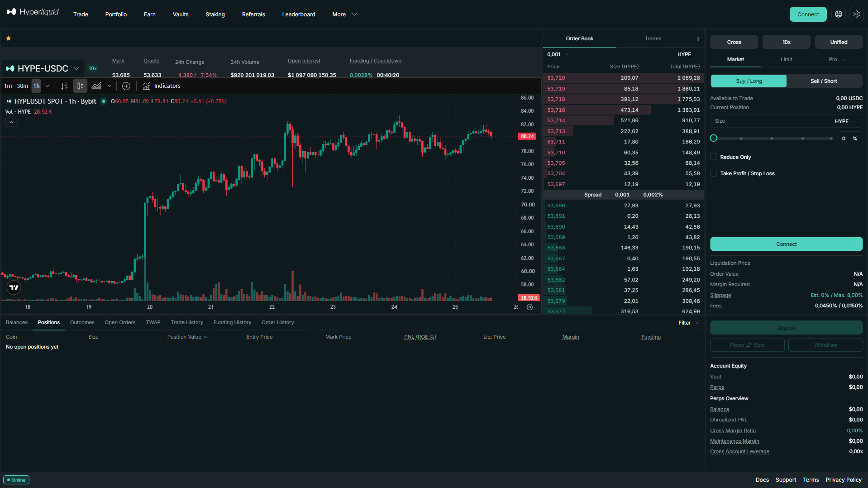Click the Withdraw button
868x488 pixels.
pos(825,345)
